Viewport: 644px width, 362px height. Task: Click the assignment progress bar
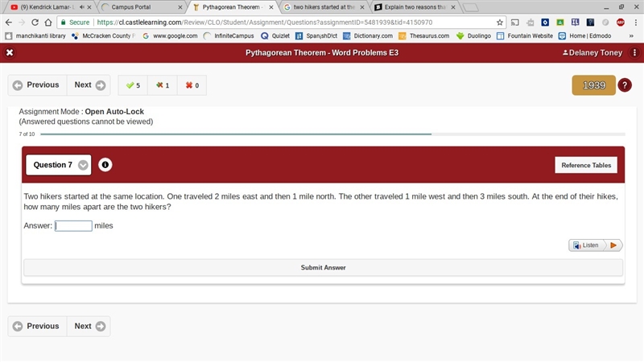click(x=332, y=134)
